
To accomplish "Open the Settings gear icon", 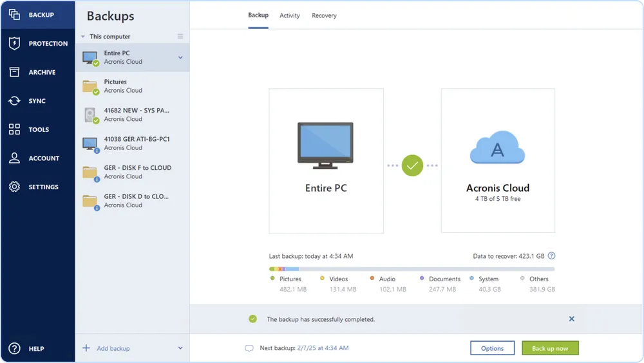I will pos(14,187).
